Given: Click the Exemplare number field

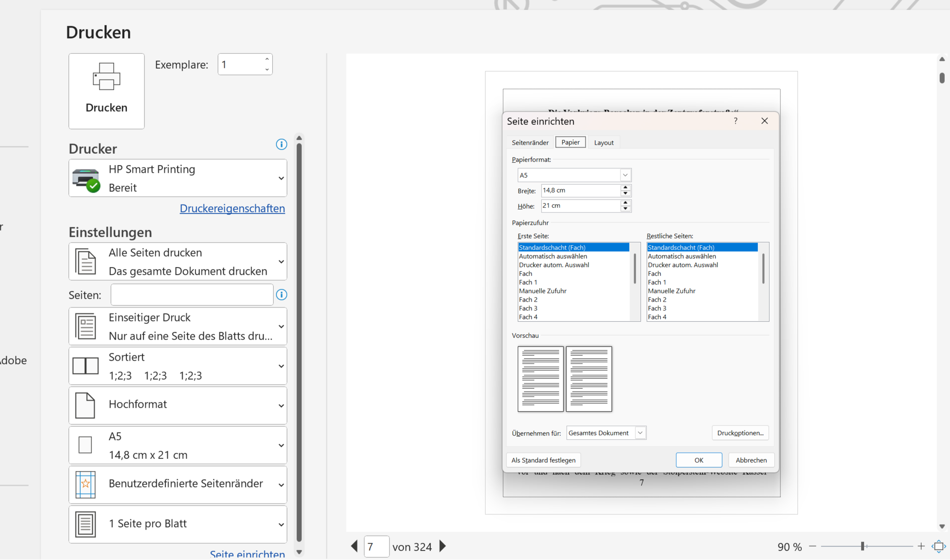Looking at the screenshot, I should (240, 64).
